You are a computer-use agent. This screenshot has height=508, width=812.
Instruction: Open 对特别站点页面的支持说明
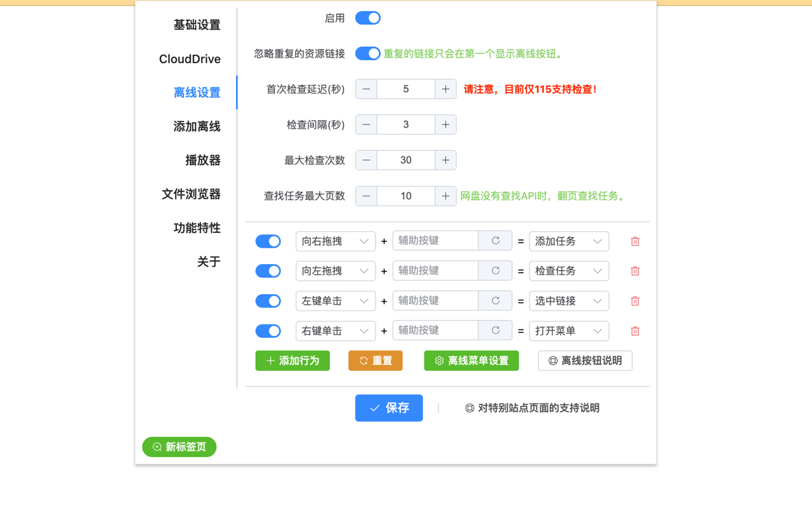532,408
